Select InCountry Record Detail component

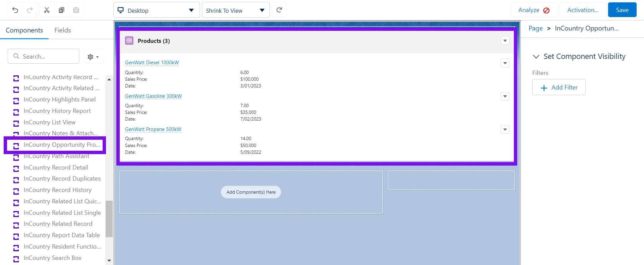pos(56,168)
